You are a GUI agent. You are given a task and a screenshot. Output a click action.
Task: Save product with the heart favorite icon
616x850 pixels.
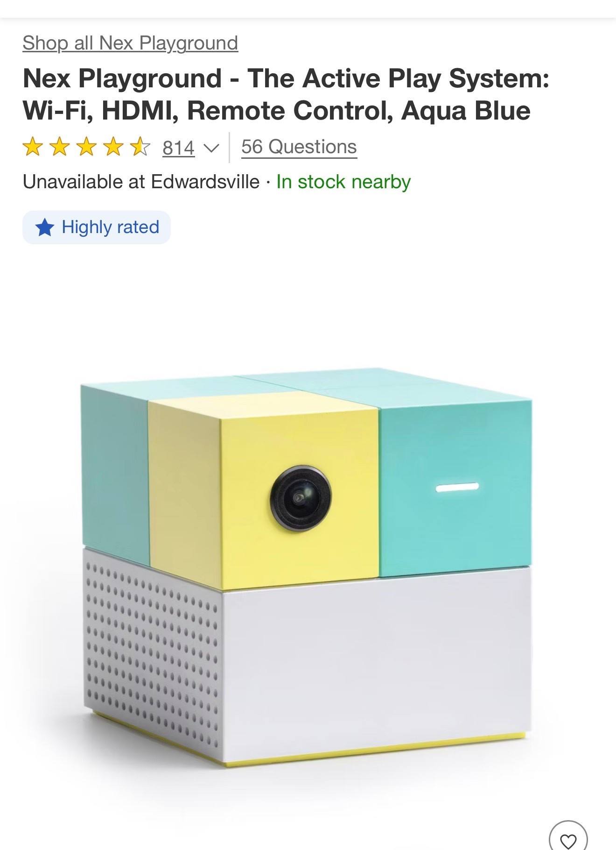click(568, 839)
